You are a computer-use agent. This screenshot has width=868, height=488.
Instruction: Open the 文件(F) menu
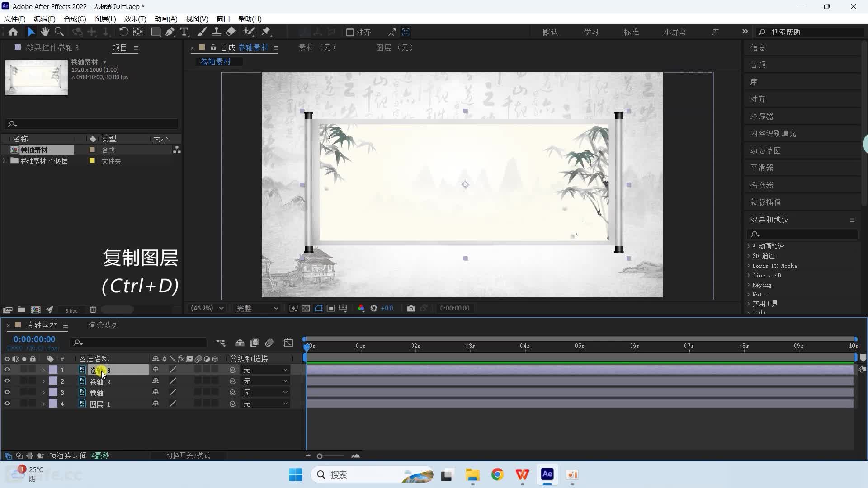coord(14,19)
